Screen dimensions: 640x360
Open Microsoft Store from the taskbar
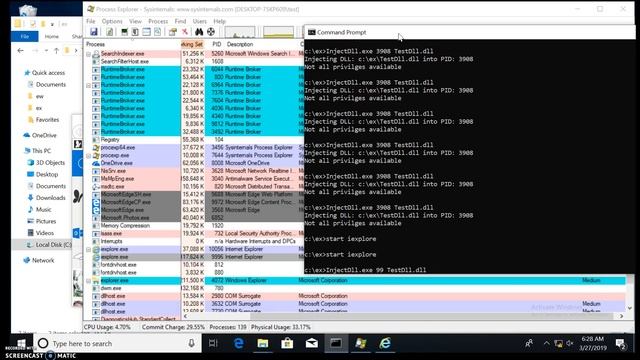(287, 344)
